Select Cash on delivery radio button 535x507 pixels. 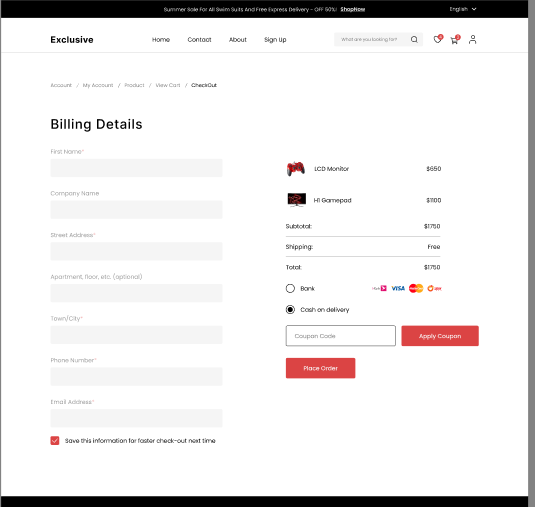pos(290,309)
